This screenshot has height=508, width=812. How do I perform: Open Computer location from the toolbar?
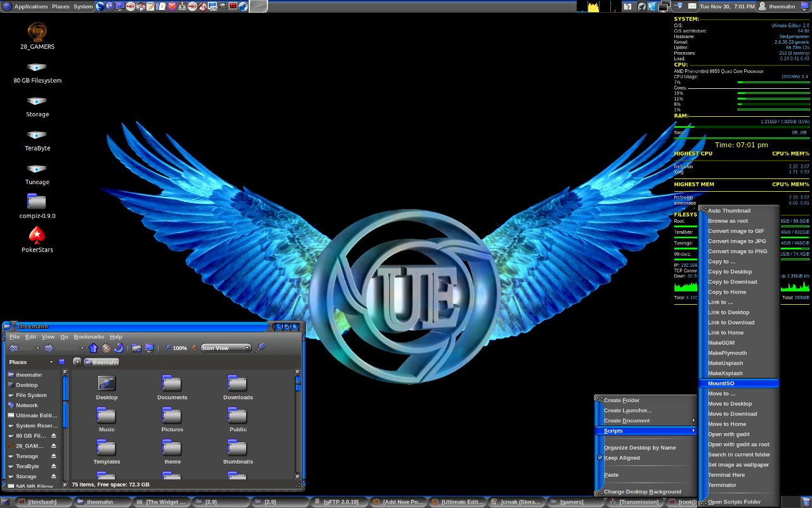pos(150,348)
